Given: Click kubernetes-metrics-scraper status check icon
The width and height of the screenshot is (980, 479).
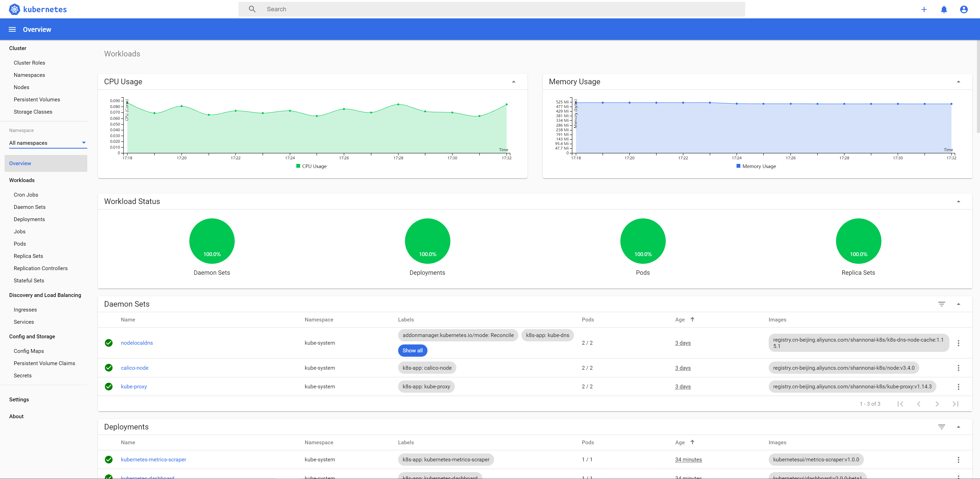Looking at the screenshot, I should (x=109, y=460).
